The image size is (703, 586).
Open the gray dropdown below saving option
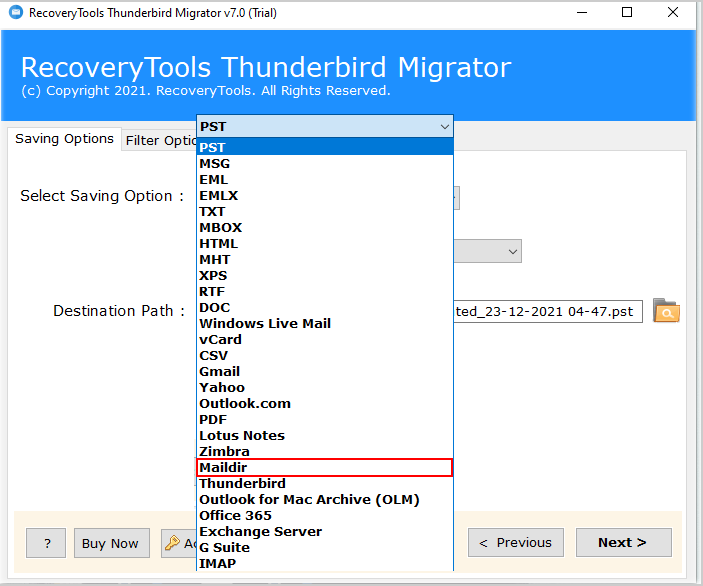pyautogui.click(x=487, y=251)
